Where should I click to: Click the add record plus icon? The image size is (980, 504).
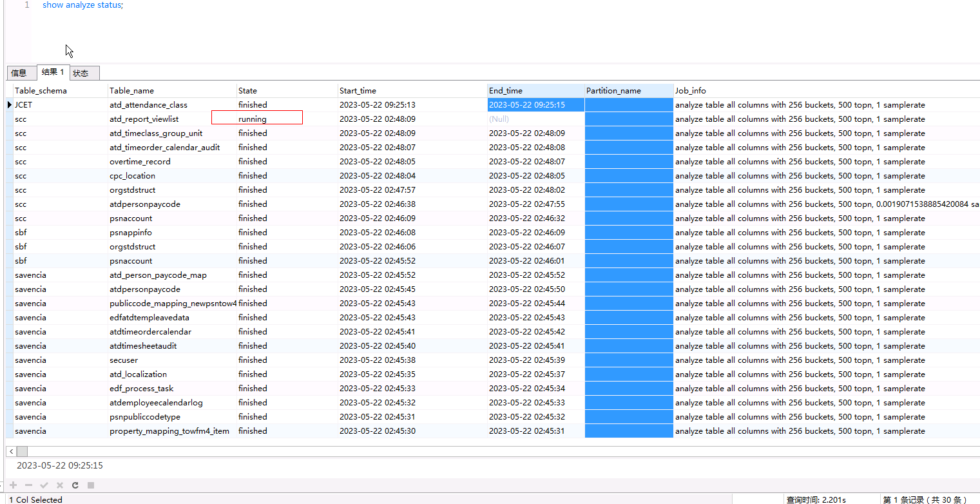point(13,485)
